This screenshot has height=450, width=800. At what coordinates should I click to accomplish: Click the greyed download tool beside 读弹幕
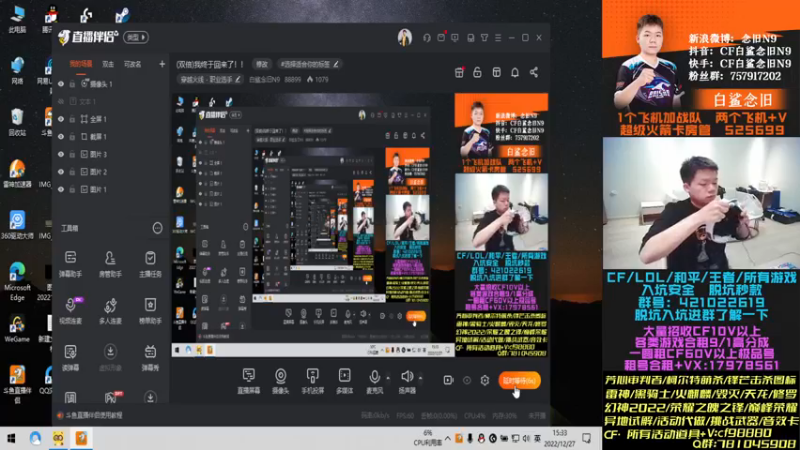coord(110,357)
